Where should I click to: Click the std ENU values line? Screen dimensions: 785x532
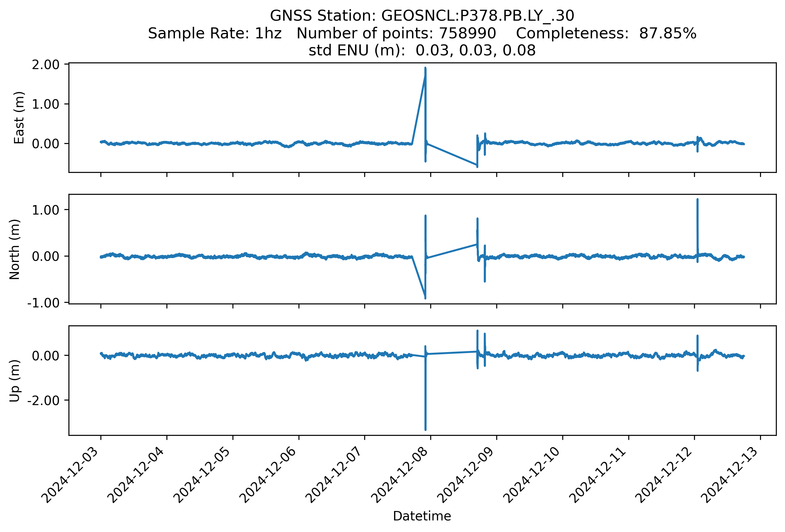(x=422, y=50)
